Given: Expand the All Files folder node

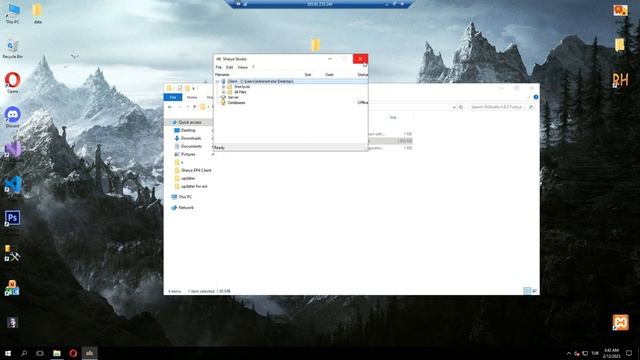Looking at the screenshot, I should [x=223, y=92].
